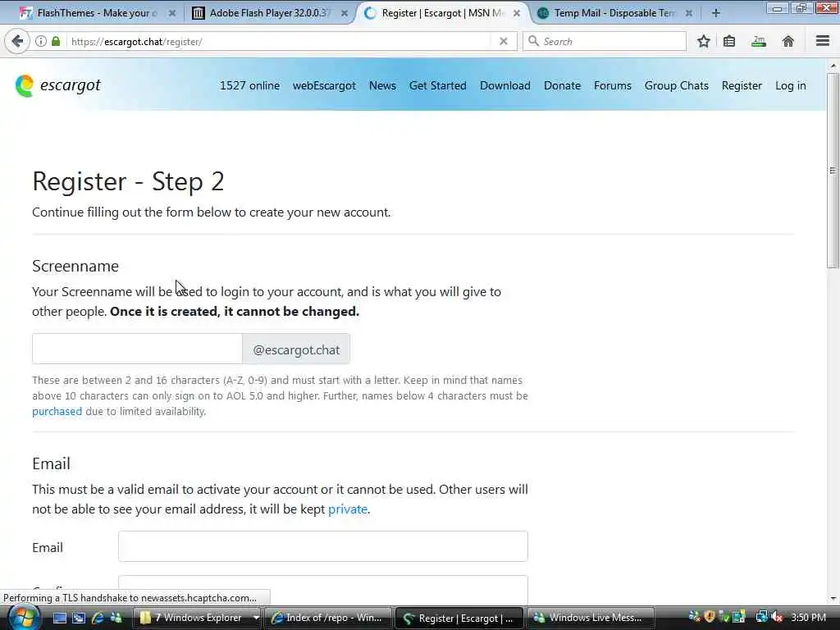Viewport: 840px width, 630px height.
Task: Open site information icon in address bar
Action: [x=41, y=41]
